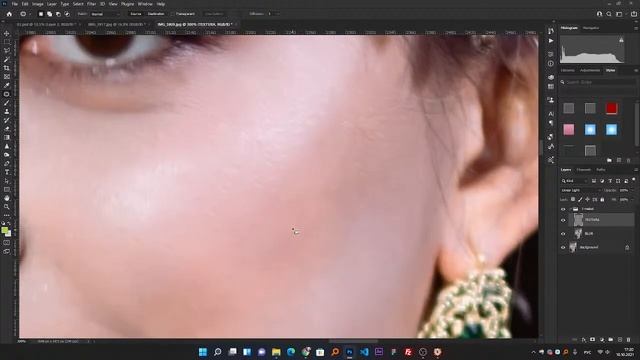This screenshot has width=640, height=360.
Task: Delete layer using trash icon
Action: pos(629,340)
